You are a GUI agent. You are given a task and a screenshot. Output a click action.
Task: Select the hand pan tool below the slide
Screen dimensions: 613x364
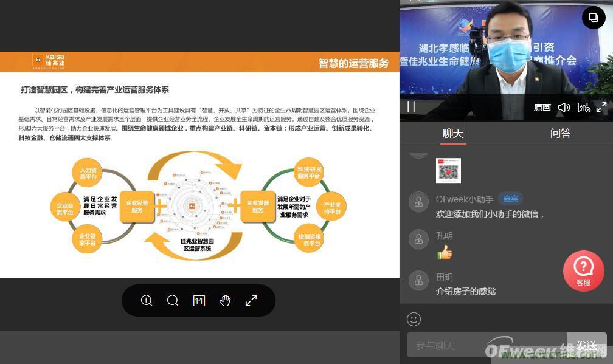coord(225,300)
